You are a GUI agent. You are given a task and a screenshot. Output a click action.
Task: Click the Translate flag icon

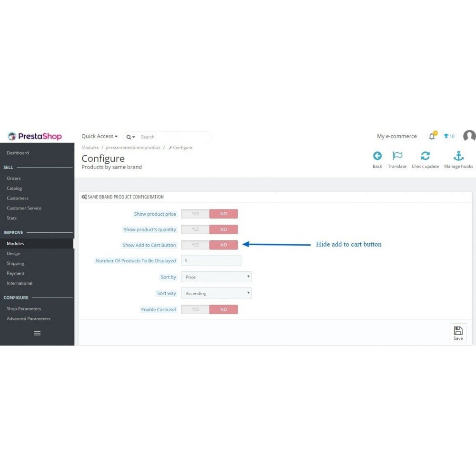[x=397, y=155]
